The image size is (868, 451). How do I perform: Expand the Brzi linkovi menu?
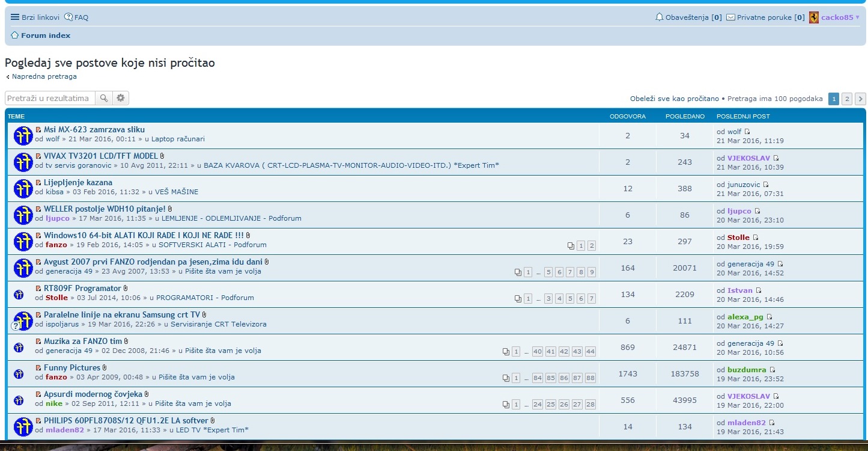[35, 17]
